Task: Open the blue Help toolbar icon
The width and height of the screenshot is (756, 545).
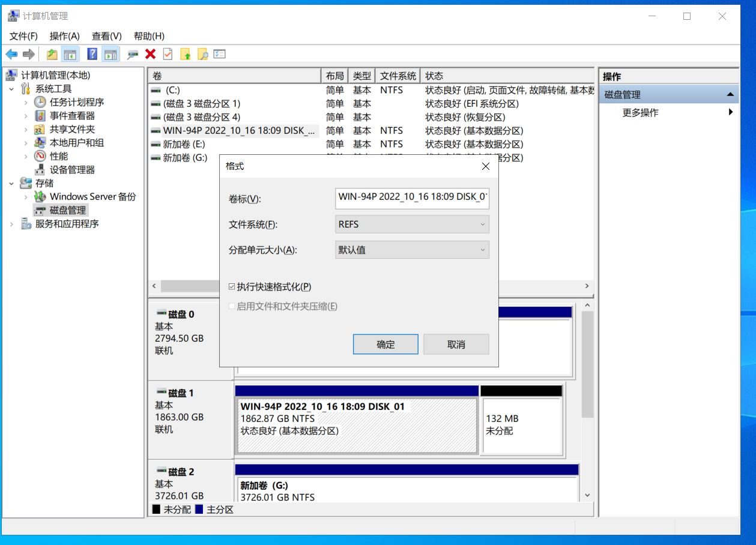Action: (x=92, y=54)
